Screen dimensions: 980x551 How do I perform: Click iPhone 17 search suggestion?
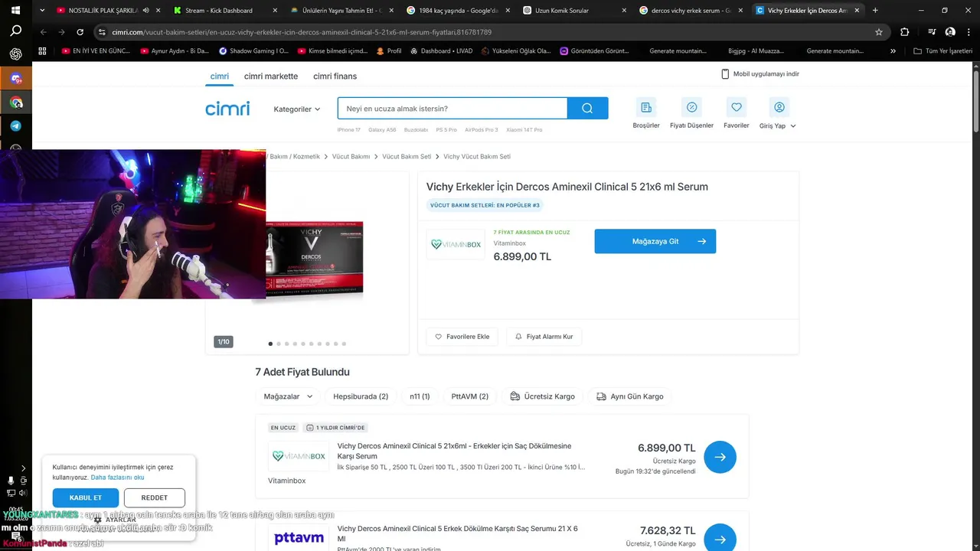coord(349,130)
